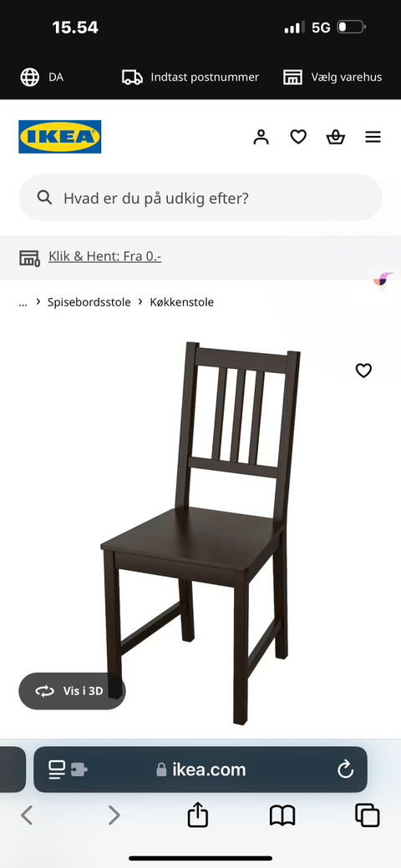Screen dimensions: 401x868
Task: Tap the colorful hummingbird floating icon
Action: [x=383, y=281]
